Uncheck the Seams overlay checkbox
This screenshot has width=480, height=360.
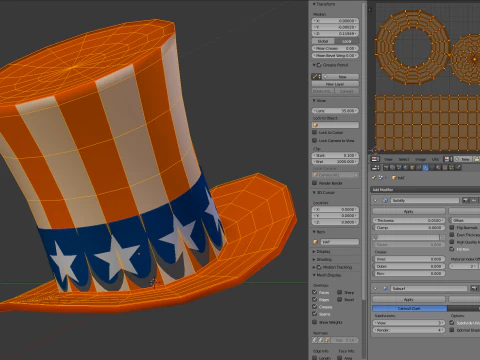[314, 314]
